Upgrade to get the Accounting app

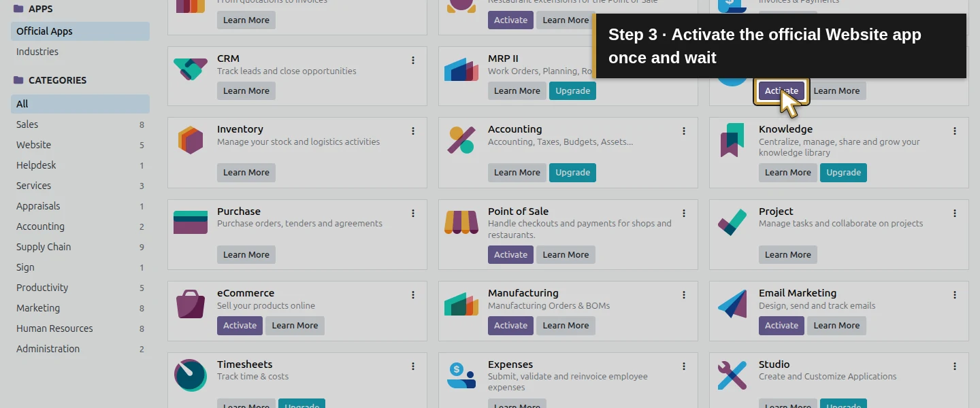pyautogui.click(x=573, y=173)
